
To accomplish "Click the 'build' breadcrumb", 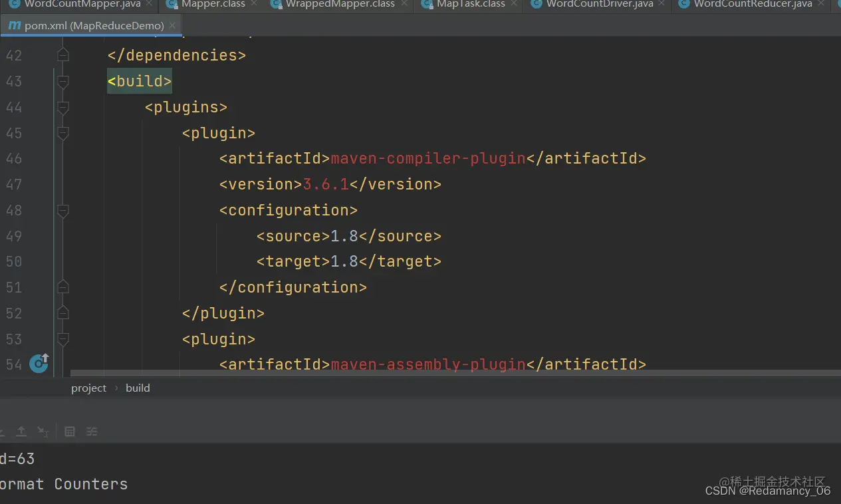I will [138, 388].
